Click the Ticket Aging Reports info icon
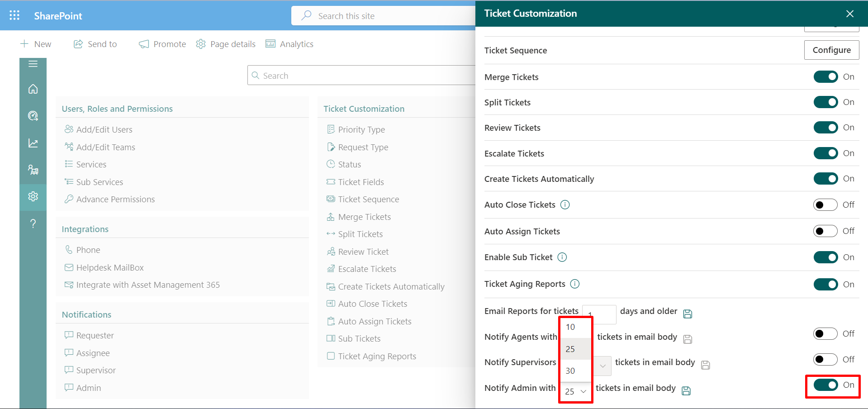868x409 pixels. click(575, 284)
